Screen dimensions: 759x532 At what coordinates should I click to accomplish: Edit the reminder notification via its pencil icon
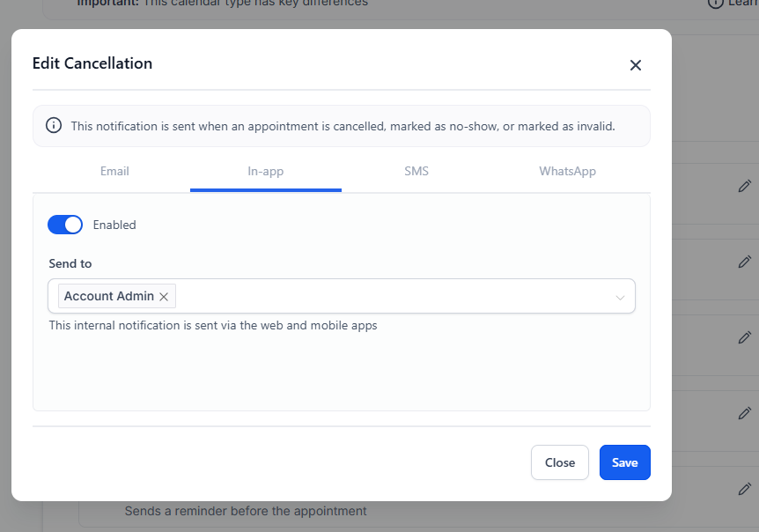(745, 489)
